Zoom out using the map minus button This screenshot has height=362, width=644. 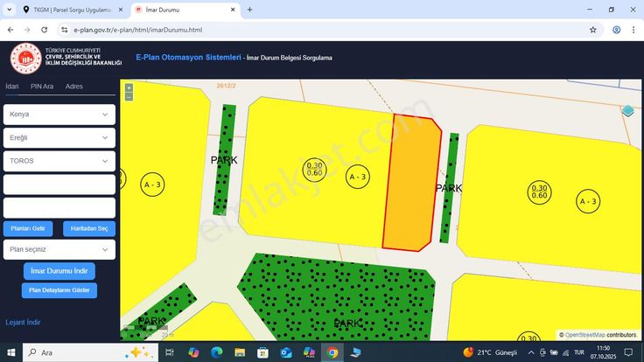[x=129, y=96]
